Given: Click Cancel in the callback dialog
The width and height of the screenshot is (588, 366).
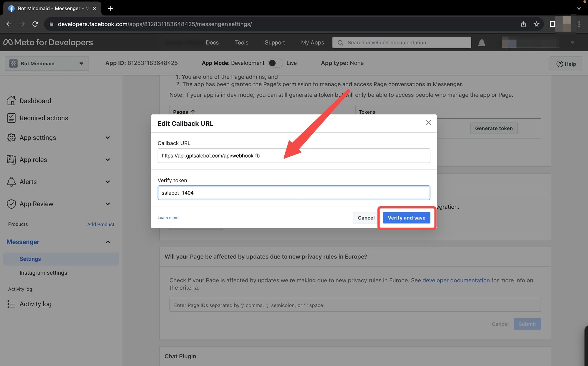Looking at the screenshot, I should [x=366, y=218].
